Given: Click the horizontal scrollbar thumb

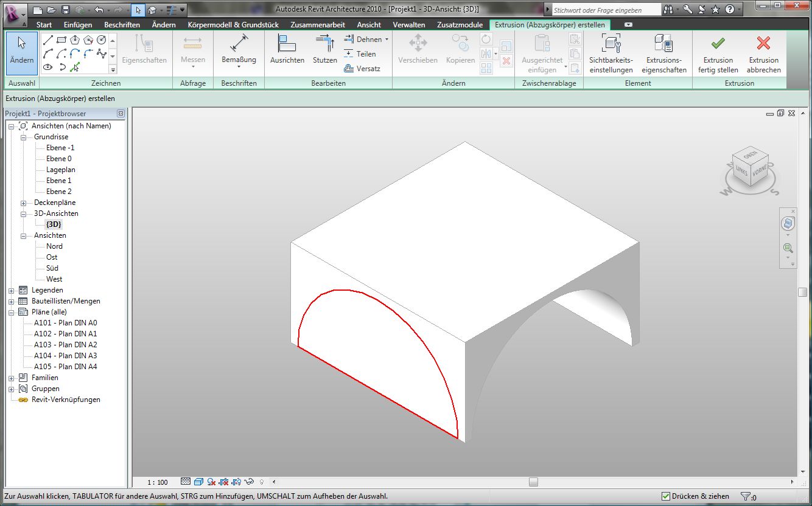Looking at the screenshot, I should (x=534, y=482).
